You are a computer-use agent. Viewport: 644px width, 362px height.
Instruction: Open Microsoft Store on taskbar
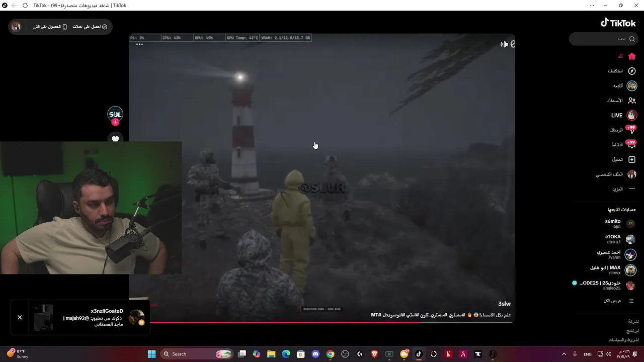301,354
